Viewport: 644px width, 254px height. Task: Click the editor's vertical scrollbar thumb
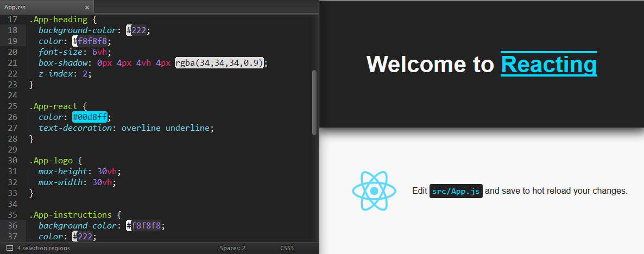coord(314,102)
